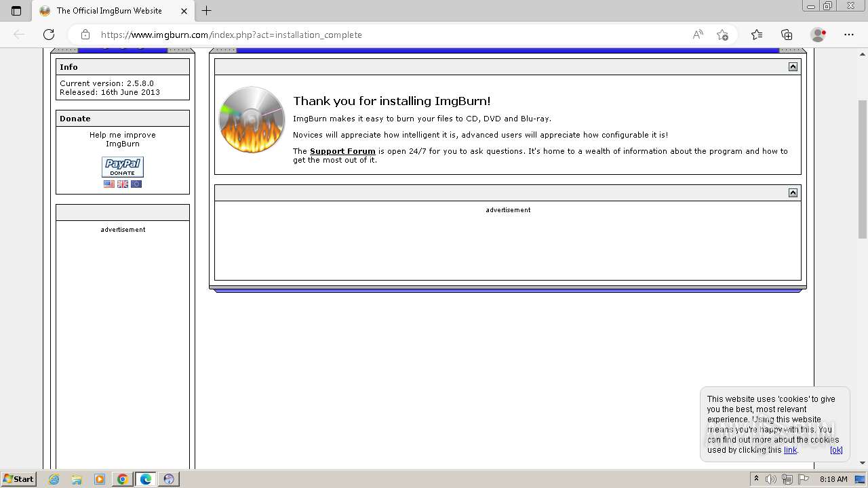The image size is (868, 488).
Task: Launch Internet Explorer from the taskbar
Action: tap(54, 479)
